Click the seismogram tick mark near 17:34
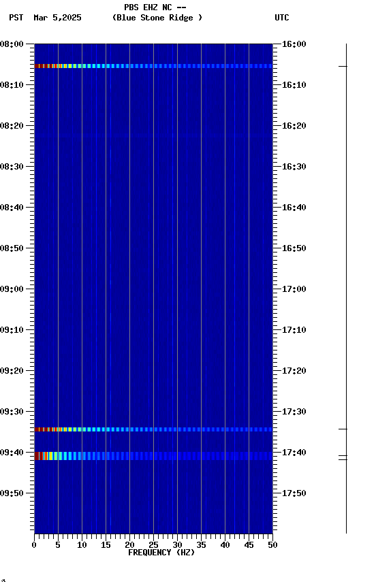Screen dimensions: 376x588 click(x=343, y=429)
